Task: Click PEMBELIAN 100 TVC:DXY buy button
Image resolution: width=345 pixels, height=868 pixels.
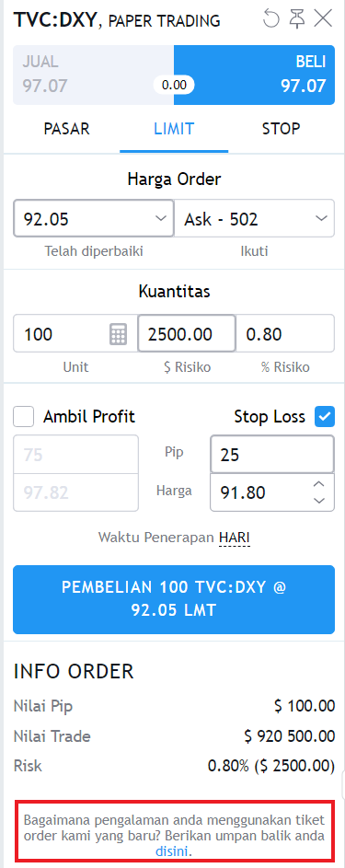Action: pos(174,599)
